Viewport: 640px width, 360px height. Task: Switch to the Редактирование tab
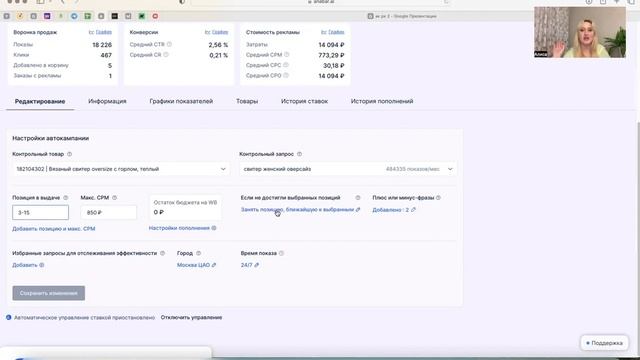coord(40,101)
